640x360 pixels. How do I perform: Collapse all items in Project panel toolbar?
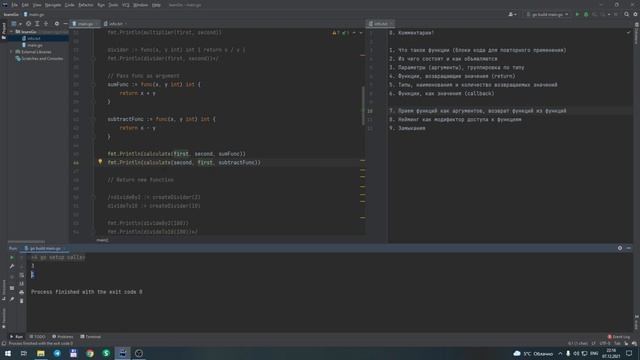tap(46, 24)
